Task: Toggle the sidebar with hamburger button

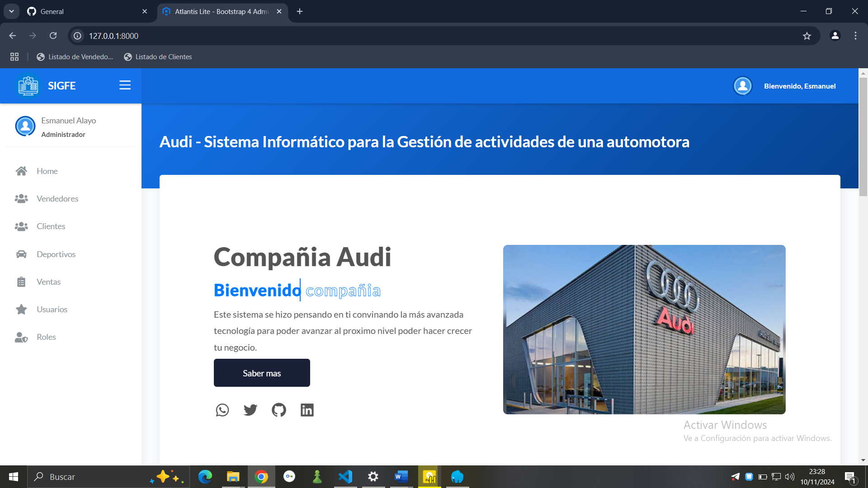Action: point(125,85)
